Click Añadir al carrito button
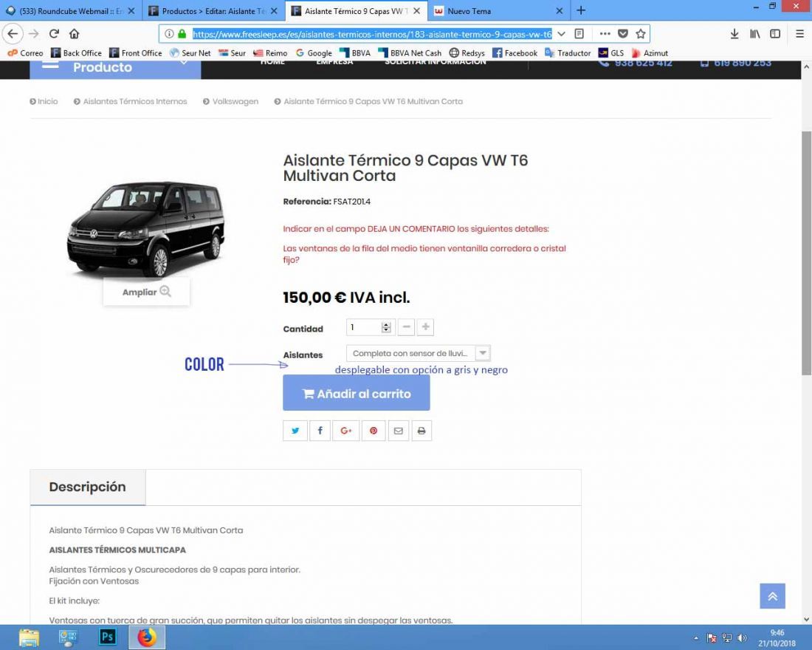The height and width of the screenshot is (650, 812). tap(357, 394)
